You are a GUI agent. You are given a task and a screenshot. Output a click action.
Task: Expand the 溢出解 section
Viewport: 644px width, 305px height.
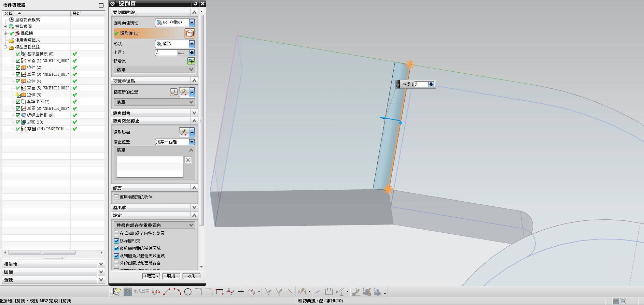pos(155,207)
